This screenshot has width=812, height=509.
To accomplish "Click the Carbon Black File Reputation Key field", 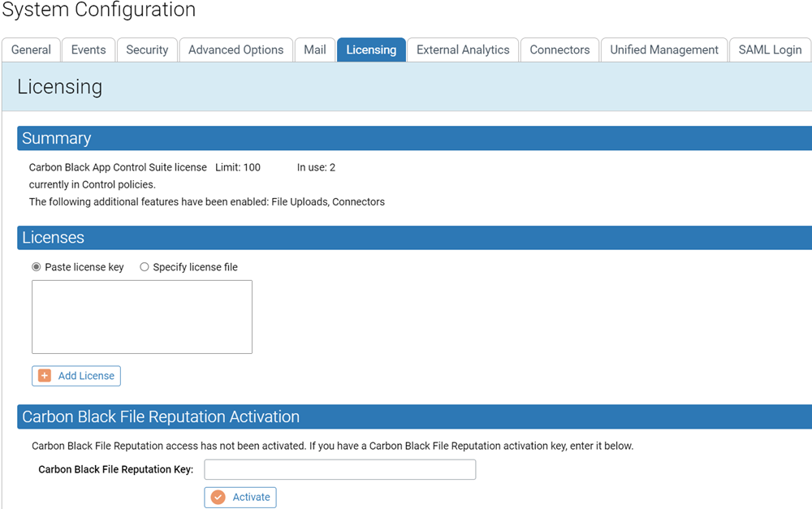I will click(x=339, y=470).
